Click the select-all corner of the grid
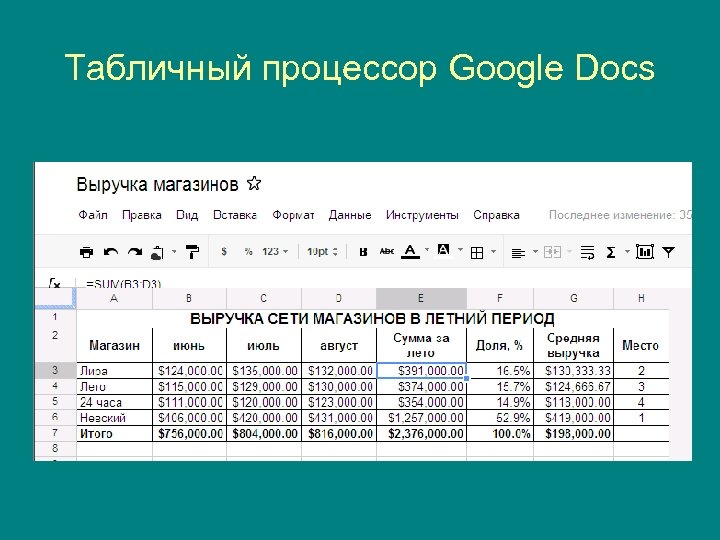This screenshot has width=720, height=540. click(x=56, y=298)
